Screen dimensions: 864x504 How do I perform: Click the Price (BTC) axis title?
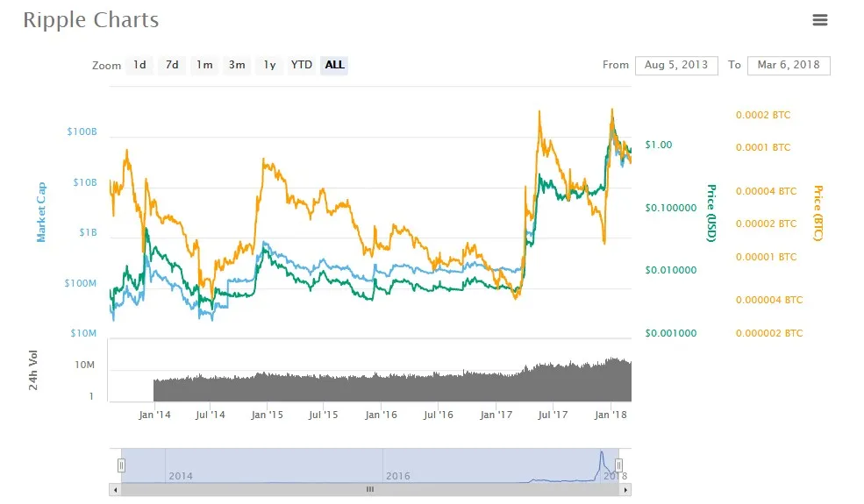tap(818, 213)
